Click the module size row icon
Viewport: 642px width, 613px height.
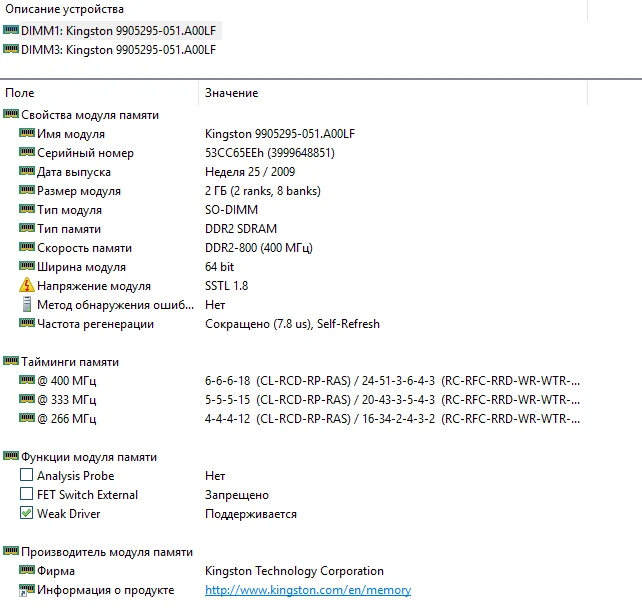pyautogui.click(x=27, y=190)
